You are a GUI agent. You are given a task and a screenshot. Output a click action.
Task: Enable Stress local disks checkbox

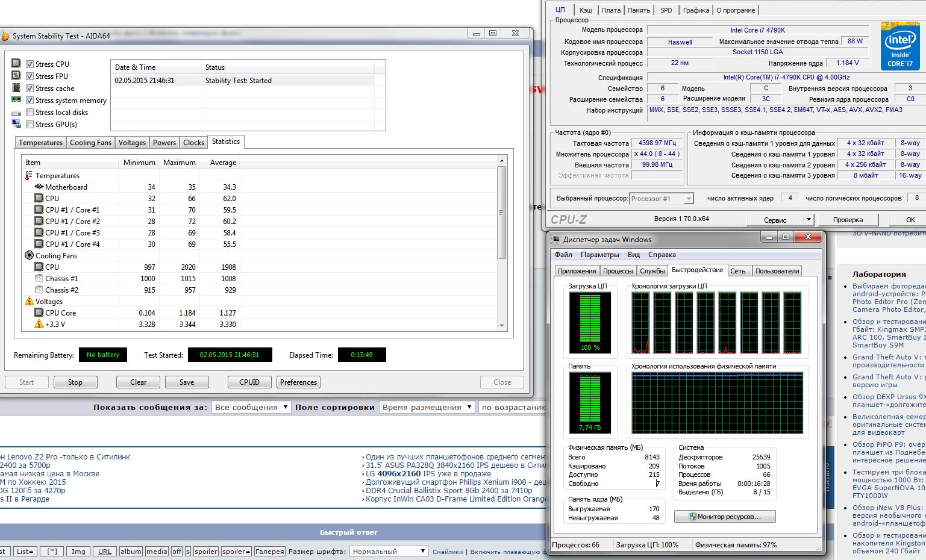(30, 112)
